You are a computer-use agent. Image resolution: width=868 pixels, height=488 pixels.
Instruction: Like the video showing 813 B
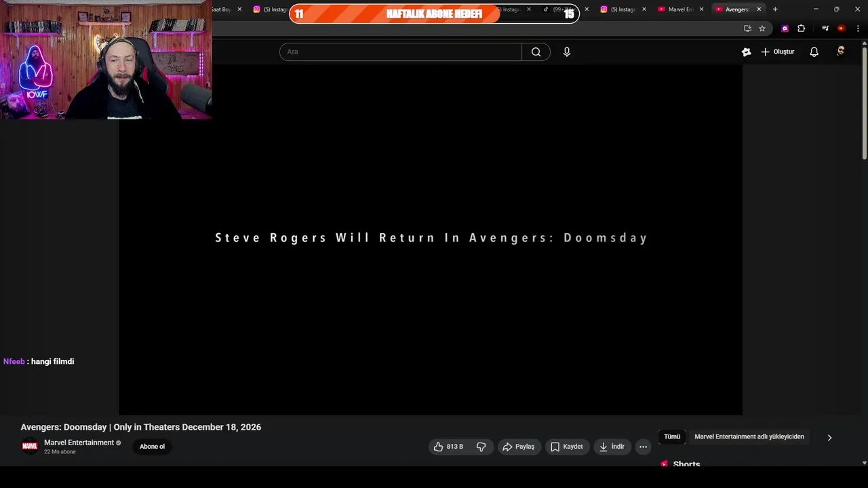(448, 447)
